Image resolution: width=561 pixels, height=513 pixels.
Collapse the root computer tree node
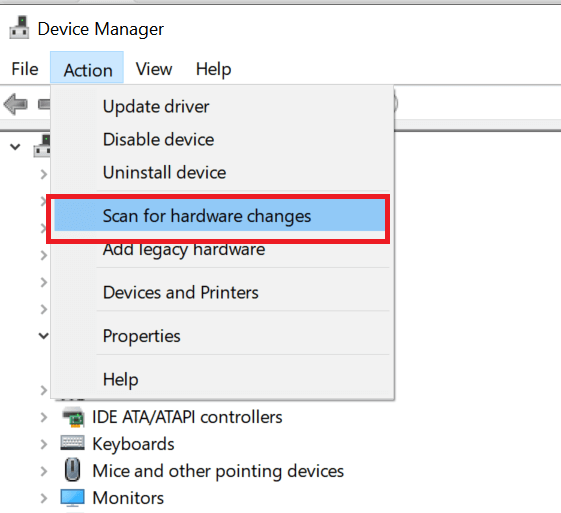pos(15,147)
